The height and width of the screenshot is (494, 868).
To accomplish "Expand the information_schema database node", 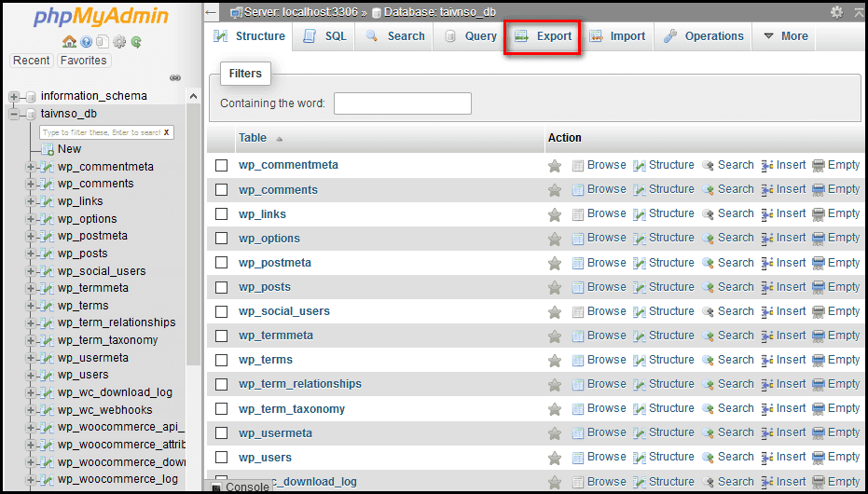I will (14, 97).
